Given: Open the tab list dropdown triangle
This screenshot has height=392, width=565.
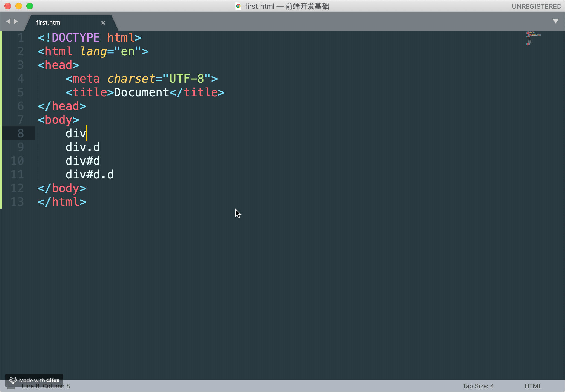Looking at the screenshot, I should (x=555, y=21).
